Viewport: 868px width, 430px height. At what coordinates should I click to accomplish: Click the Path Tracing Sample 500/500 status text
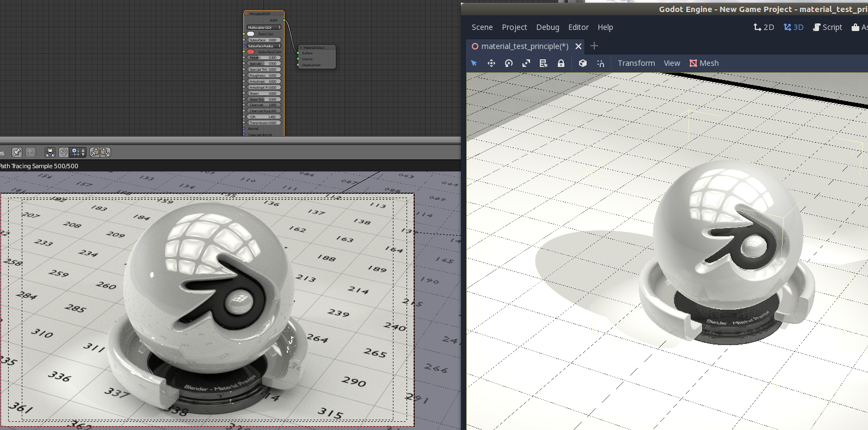click(39, 166)
